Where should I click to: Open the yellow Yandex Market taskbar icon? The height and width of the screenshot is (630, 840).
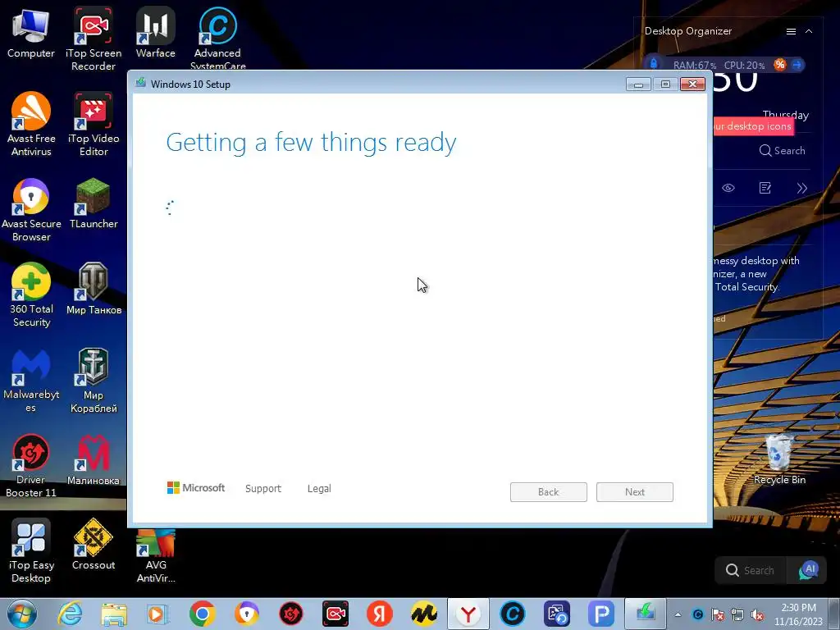tap(424, 614)
